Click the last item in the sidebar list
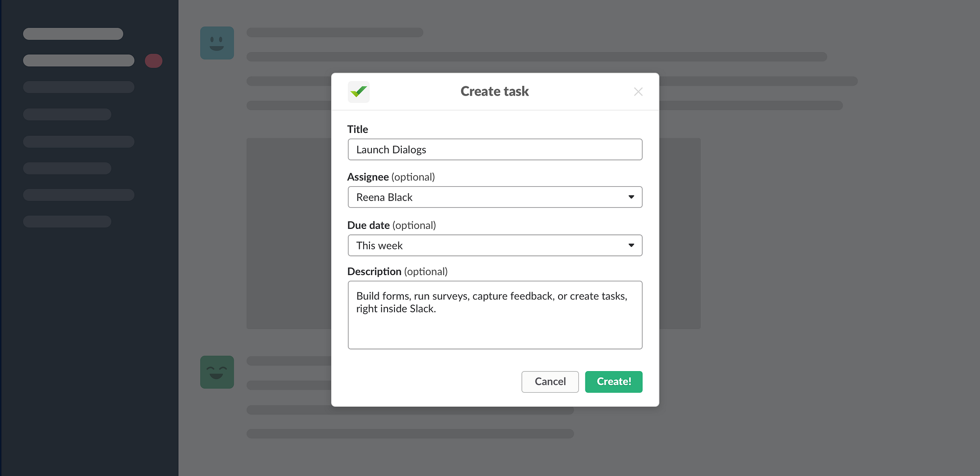Screen dimensions: 980x476 pos(67,221)
